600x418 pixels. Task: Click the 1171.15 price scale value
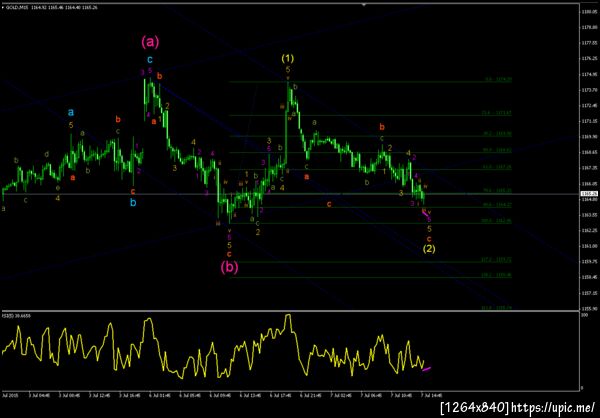(x=590, y=121)
